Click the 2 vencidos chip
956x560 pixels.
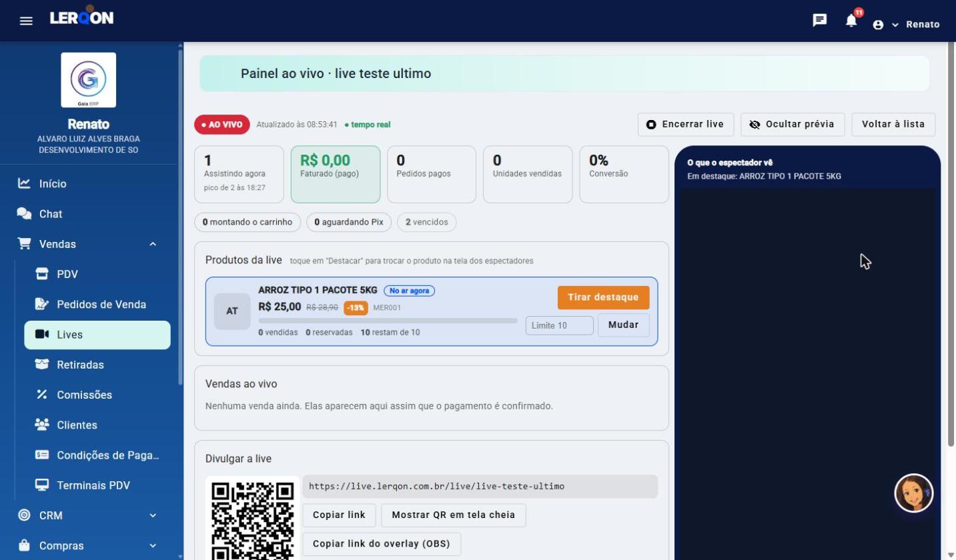[x=426, y=222]
